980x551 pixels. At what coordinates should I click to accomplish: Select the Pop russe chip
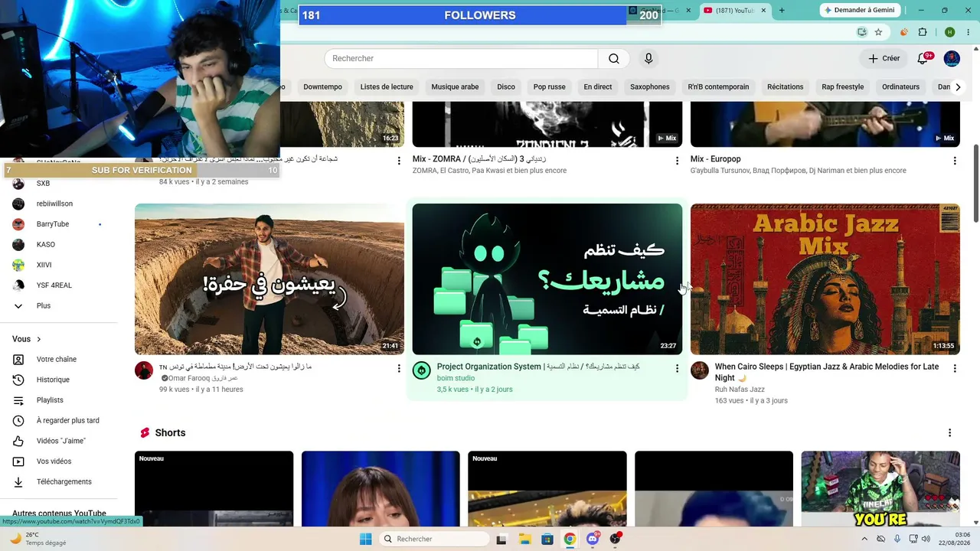[x=550, y=87]
